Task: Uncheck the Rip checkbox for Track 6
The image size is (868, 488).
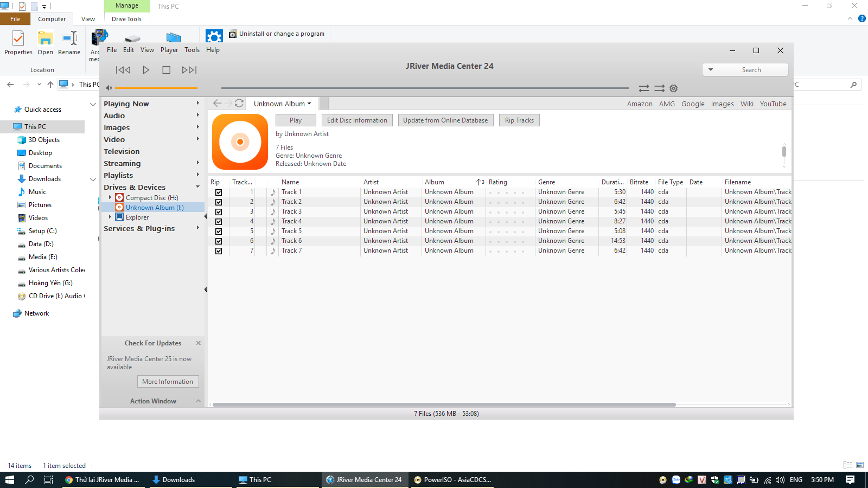Action: [x=219, y=241]
